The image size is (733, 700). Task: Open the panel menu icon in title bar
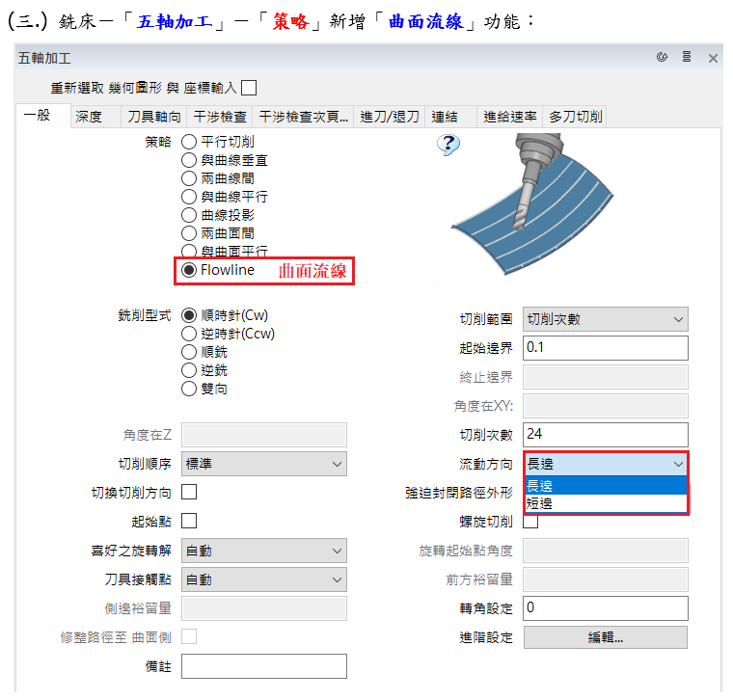687,58
